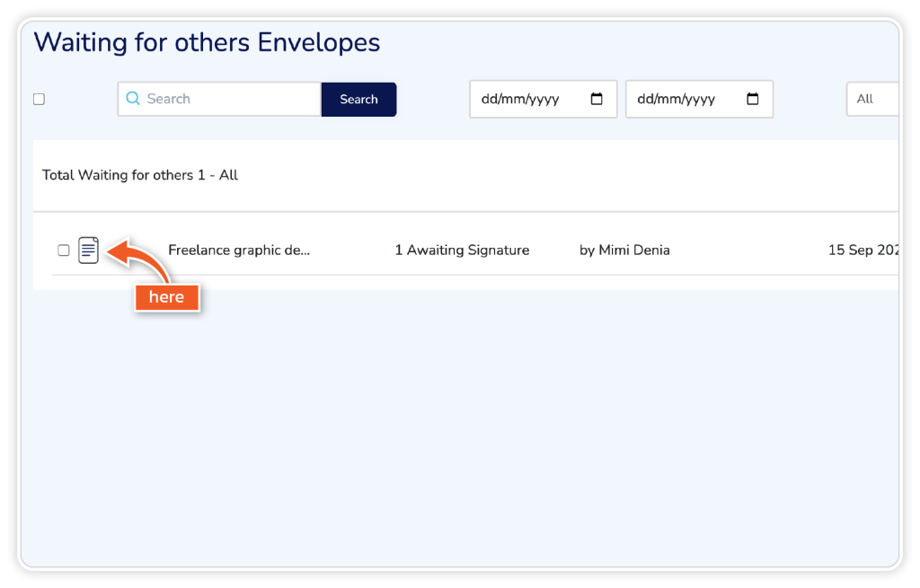This screenshot has height=588, width=920.
Task: Open the "Freelance graphic de..." envelope title
Action: point(239,250)
